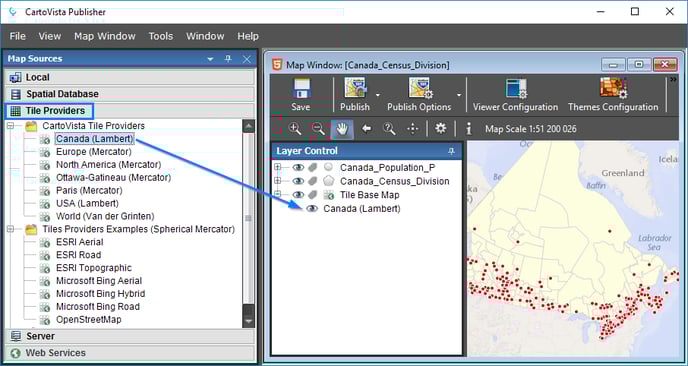Viewport: 688px width, 366px height.
Task: Open Publish dropdown arrow
Action: (377, 95)
